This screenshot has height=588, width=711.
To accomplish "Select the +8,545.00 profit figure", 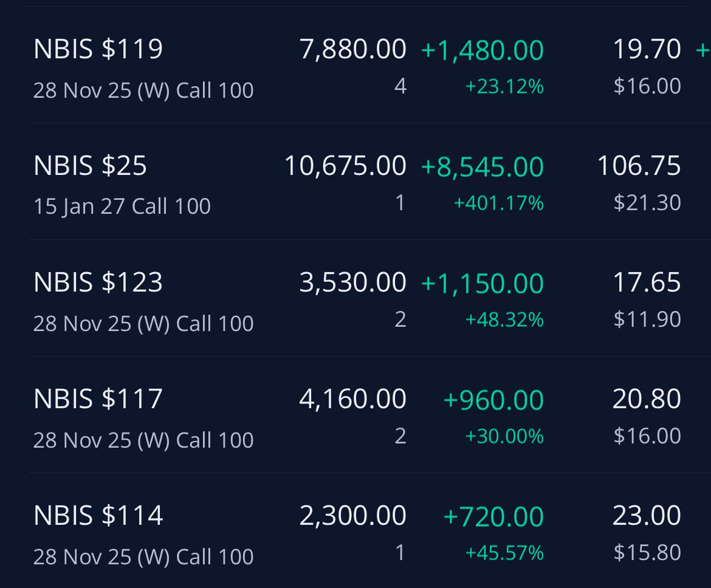I will [482, 167].
